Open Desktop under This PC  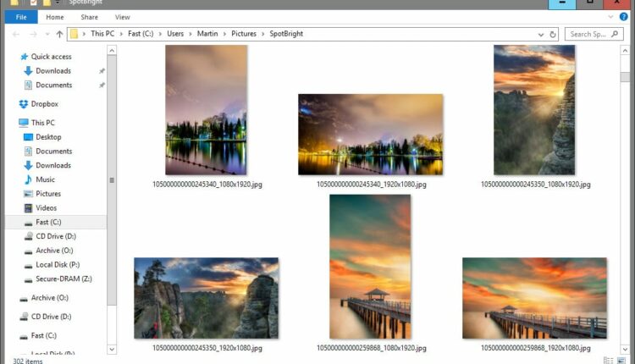click(48, 137)
